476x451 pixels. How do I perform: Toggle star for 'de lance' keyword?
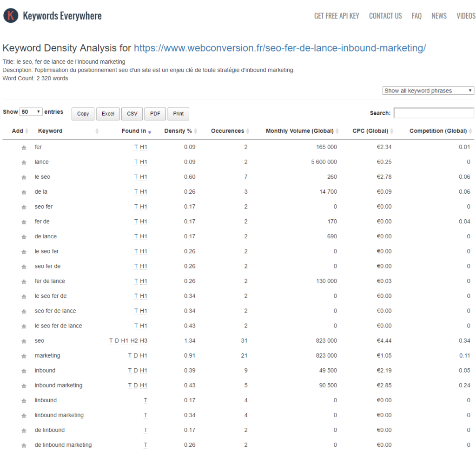tap(24, 237)
